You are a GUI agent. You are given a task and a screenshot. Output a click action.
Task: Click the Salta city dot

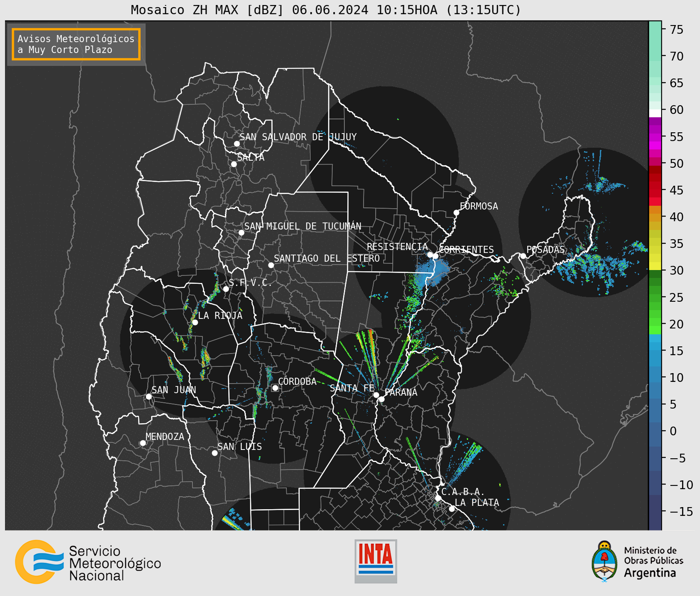click(x=234, y=164)
